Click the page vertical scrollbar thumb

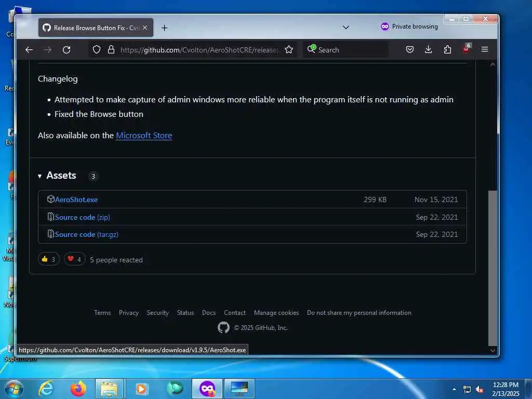(x=493, y=268)
